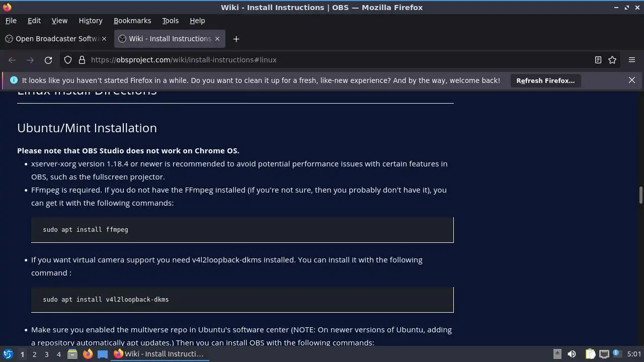Toggle Reader View icon in address bar
644x362 pixels.
598,60
